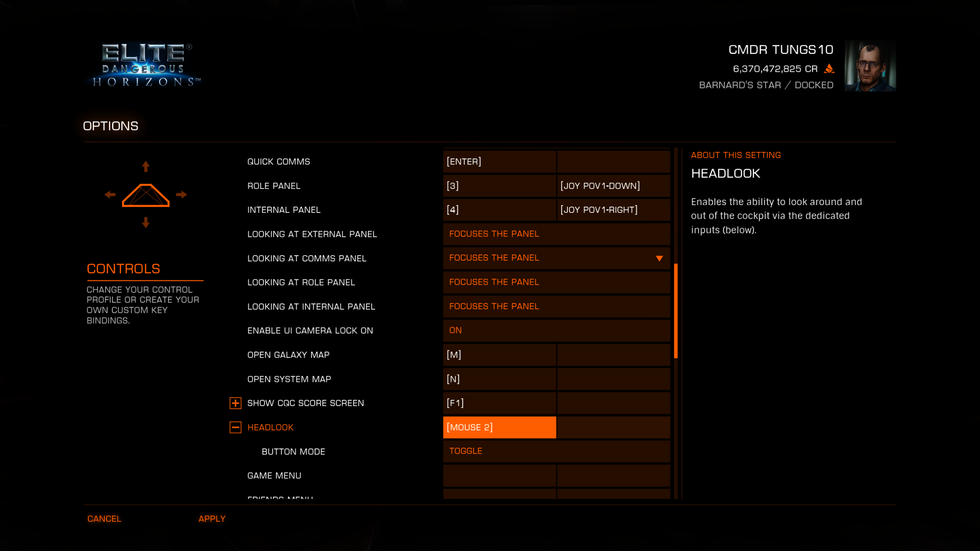Click the left arrow beside the ship icon
Viewport: 980px width, 551px height.
[x=110, y=195]
